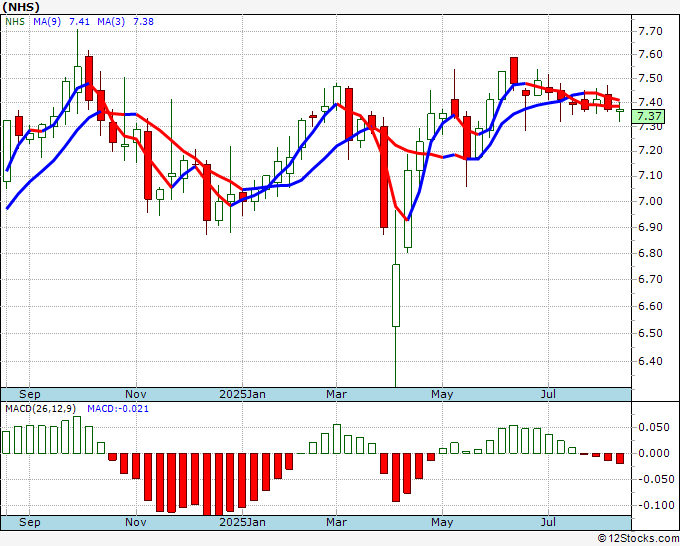This screenshot has width=680, height=546.
Task: Click Mar on the price chart date axis
Action: (337, 394)
